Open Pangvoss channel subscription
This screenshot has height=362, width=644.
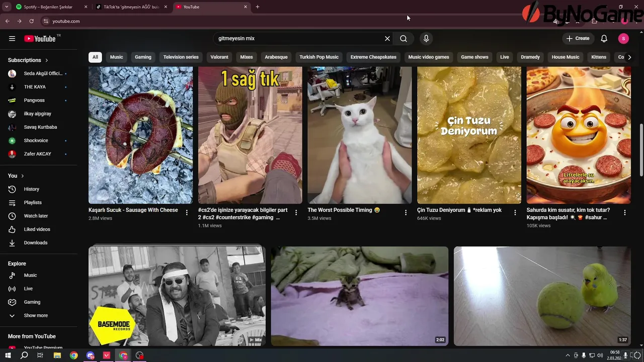click(39, 101)
